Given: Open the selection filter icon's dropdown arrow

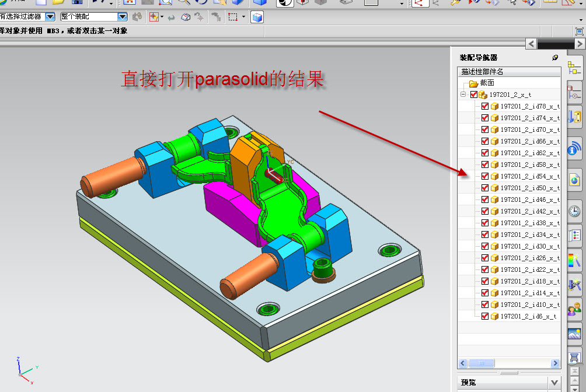Looking at the screenshot, I should 162,17.
